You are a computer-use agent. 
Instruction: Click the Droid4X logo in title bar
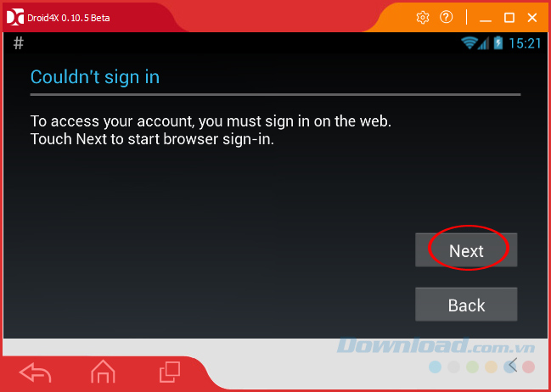(15, 17)
